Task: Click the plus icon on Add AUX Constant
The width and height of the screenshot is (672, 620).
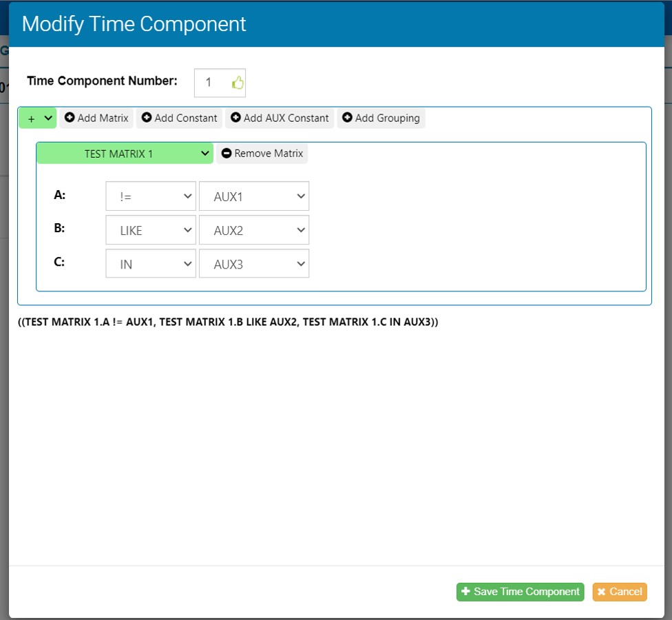Action: pos(236,118)
